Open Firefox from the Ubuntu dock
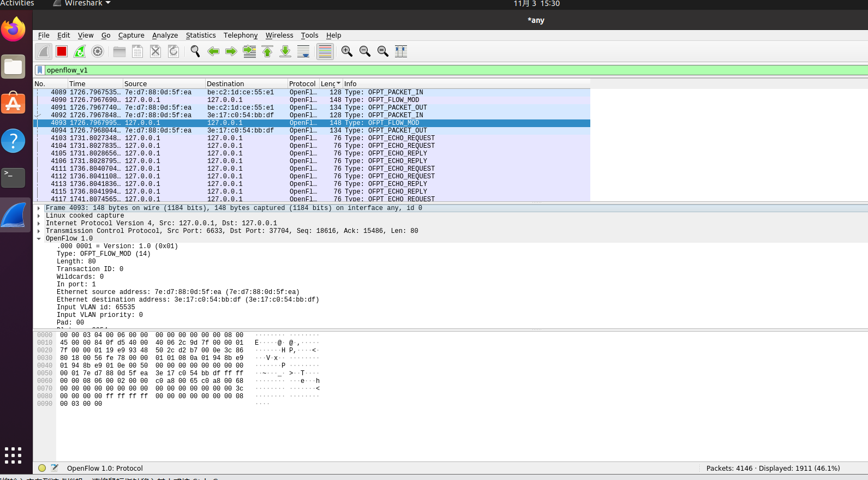868x480 pixels. coord(14,29)
